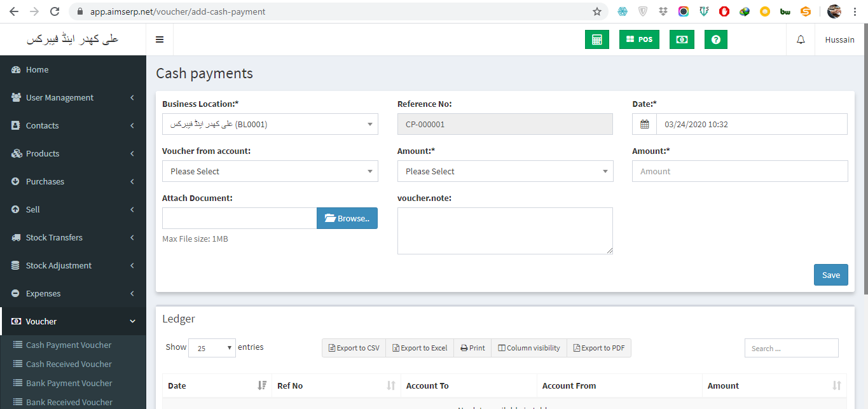Click the green POS button
The image size is (868, 409).
(639, 39)
